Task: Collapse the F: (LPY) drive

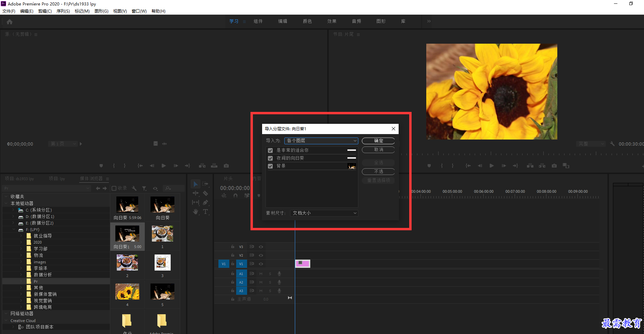Action: (x=13, y=230)
